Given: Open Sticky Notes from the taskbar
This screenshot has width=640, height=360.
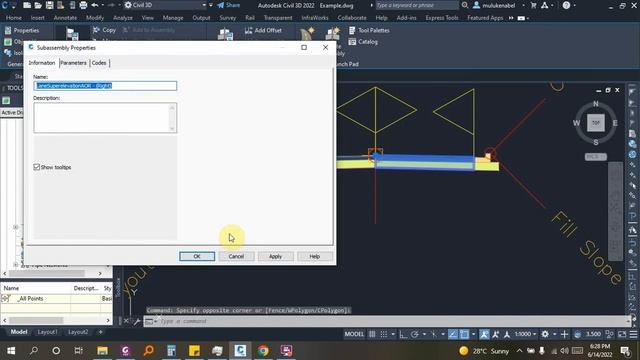Looking at the screenshot, I should 194,351.
